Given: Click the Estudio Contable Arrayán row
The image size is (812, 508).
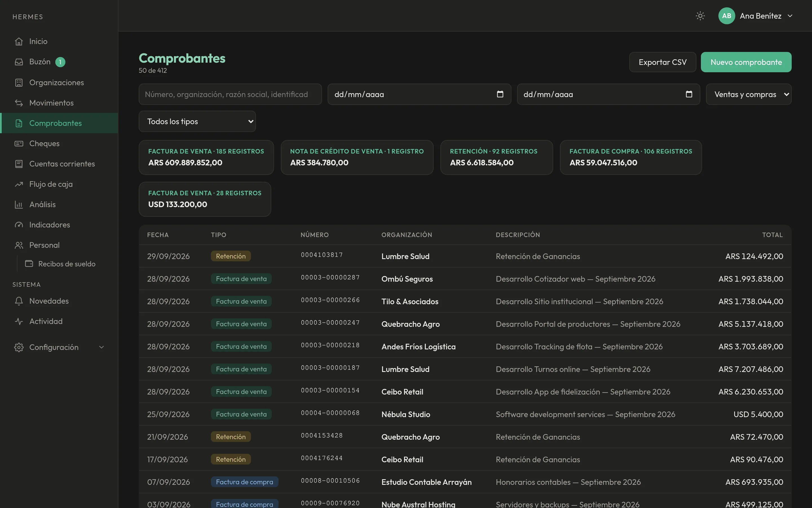Looking at the screenshot, I should [x=465, y=482].
